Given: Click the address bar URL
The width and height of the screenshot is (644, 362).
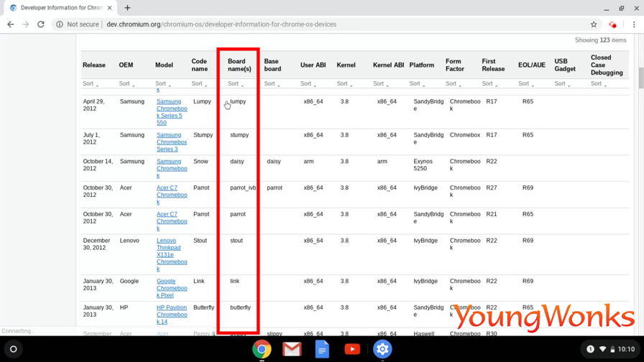Looking at the screenshot, I should (x=221, y=24).
